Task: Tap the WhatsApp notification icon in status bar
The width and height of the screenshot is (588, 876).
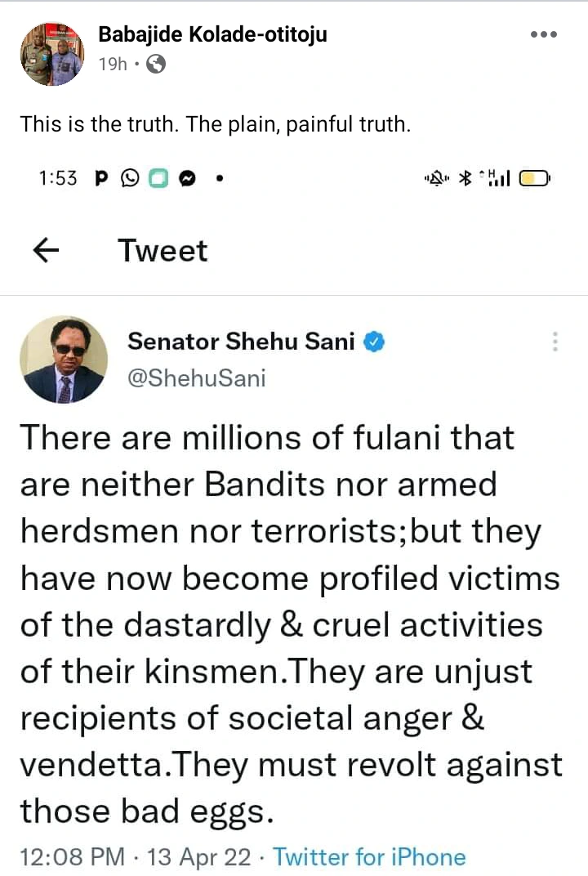Action: click(130, 177)
